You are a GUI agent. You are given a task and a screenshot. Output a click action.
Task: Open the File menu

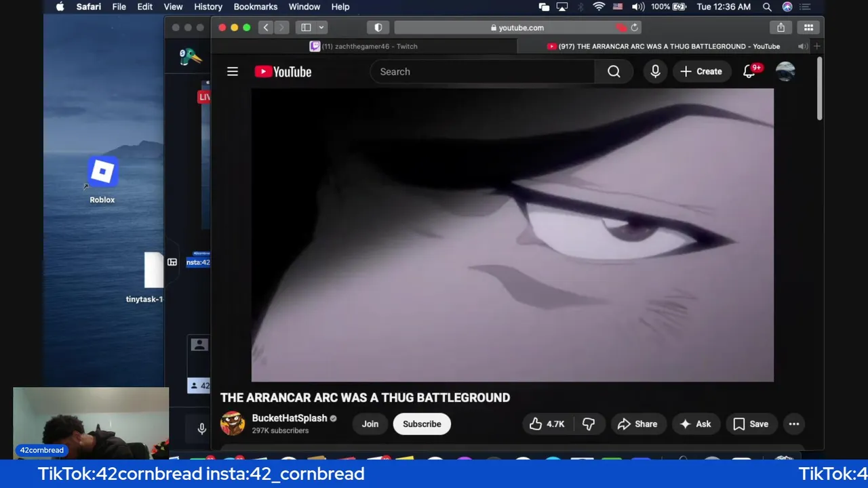coord(119,7)
